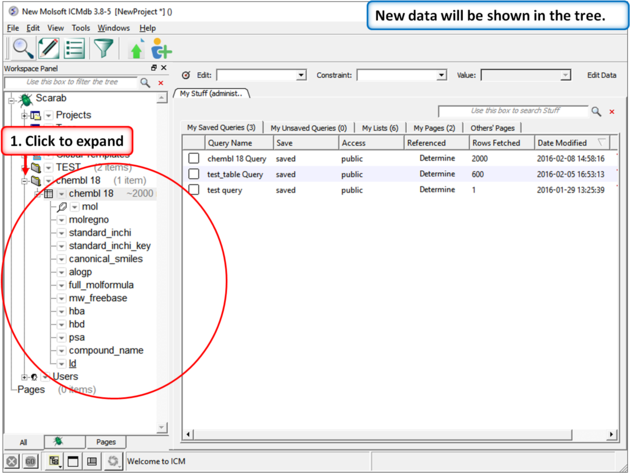This screenshot has width=630, height=473.
Task: Open the list view toolbar icon
Action: pyautogui.click(x=74, y=48)
